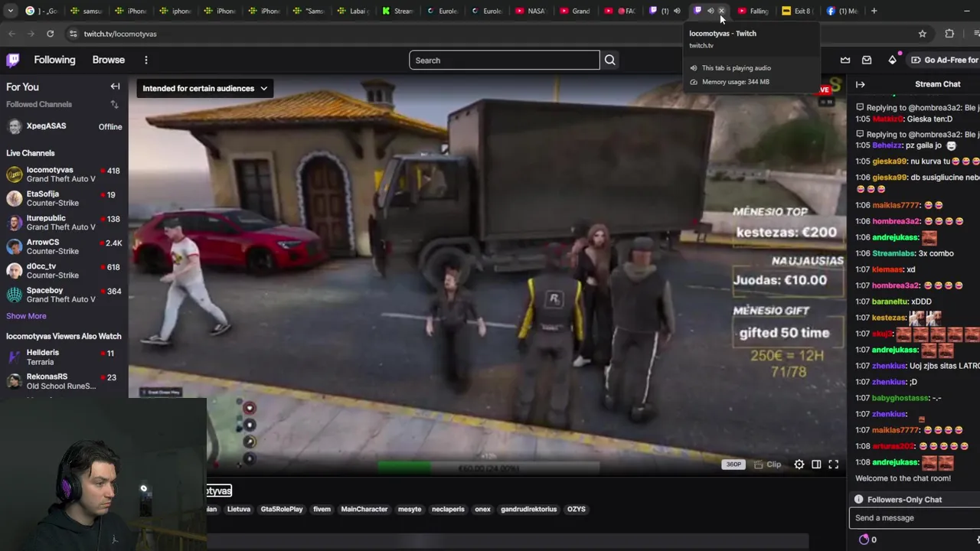Click the onex stream tag
The image size is (980, 551).
tap(482, 509)
